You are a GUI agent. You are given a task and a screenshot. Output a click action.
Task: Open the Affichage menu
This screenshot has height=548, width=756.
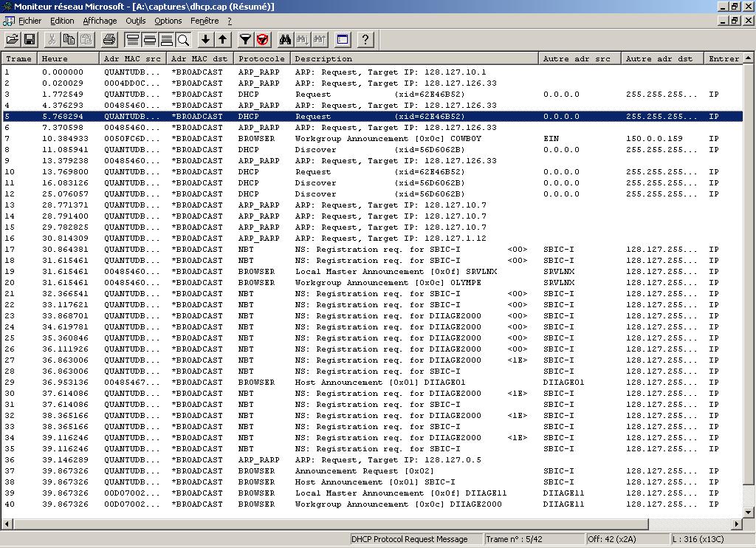pyautogui.click(x=100, y=21)
